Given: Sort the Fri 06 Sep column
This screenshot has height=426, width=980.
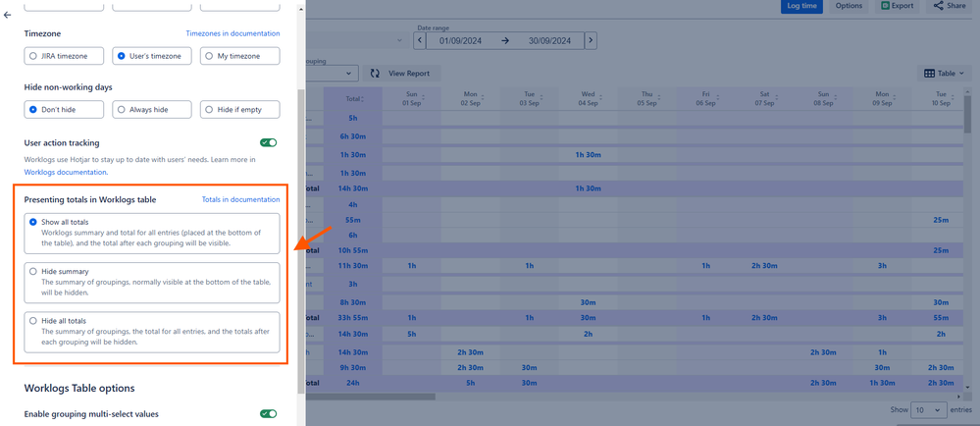Looking at the screenshot, I should pyautogui.click(x=717, y=98).
